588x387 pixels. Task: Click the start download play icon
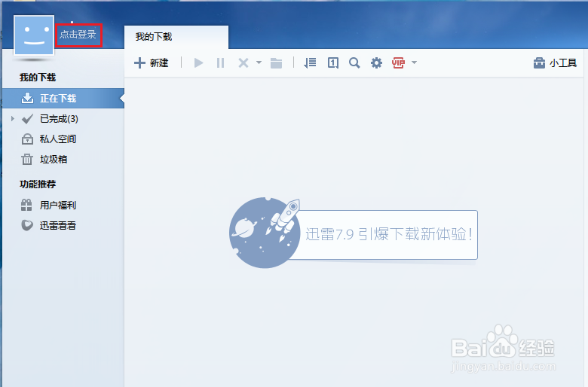(198, 63)
